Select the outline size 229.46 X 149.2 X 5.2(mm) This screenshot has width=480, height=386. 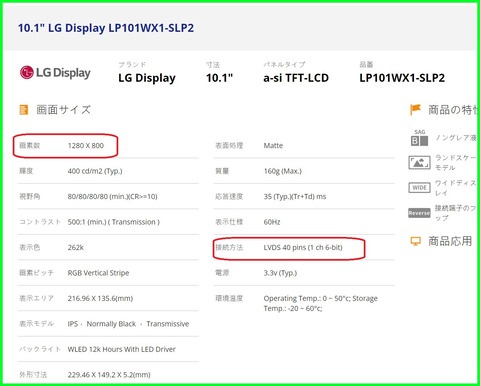coord(109,375)
